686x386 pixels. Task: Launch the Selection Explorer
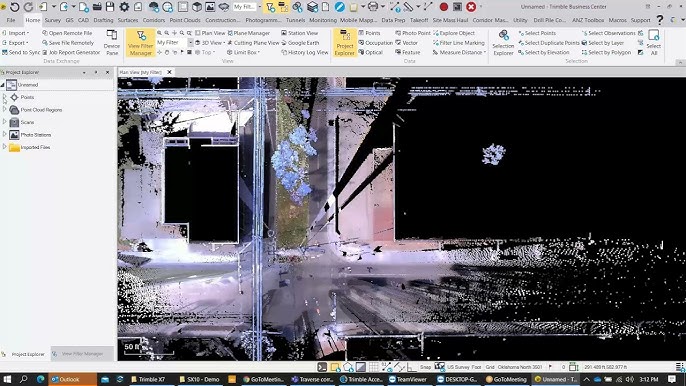point(503,43)
